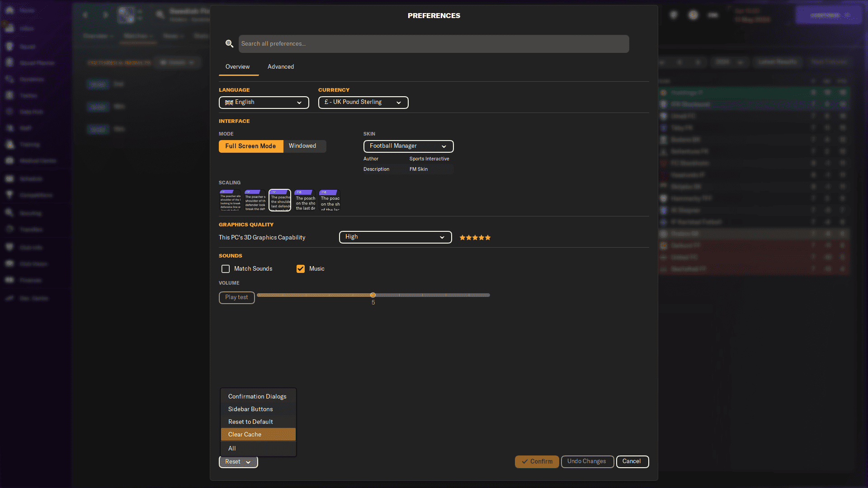Screen dimensions: 868x488
Task: Choose Confirmation Dialogs from the Reset menu
Action: pos(258,396)
